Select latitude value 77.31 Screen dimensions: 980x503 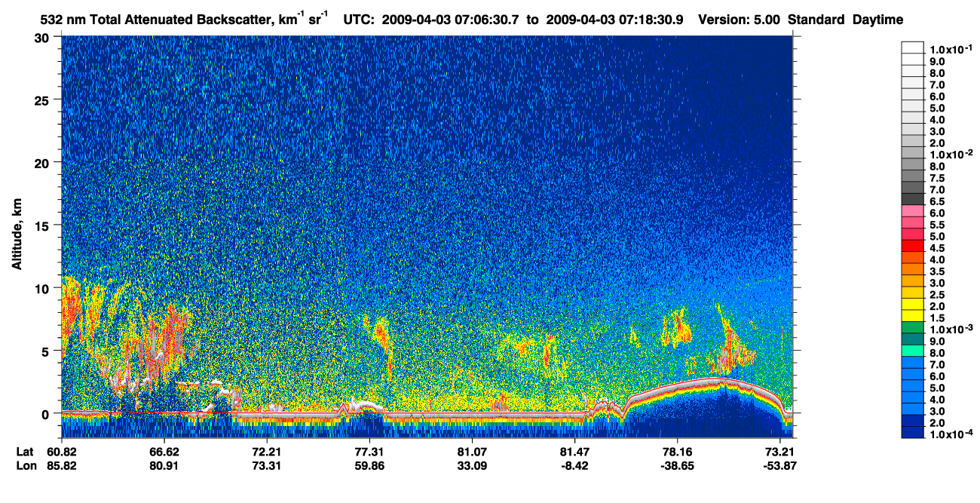[369, 452]
